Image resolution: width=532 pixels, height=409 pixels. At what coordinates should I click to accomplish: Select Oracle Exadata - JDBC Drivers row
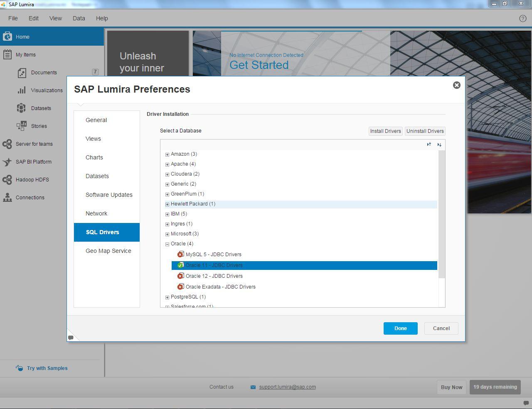304,287
